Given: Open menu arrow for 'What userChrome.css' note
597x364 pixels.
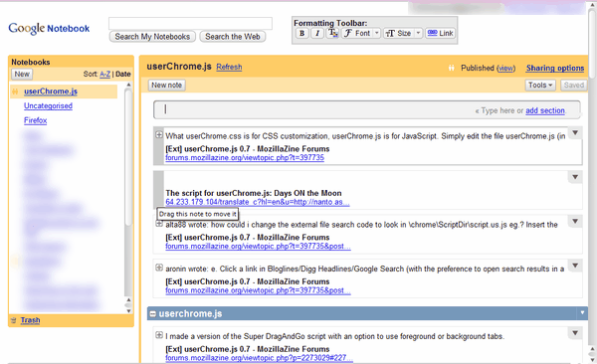Looking at the screenshot, I should pyautogui.click(x=575, y=133).
